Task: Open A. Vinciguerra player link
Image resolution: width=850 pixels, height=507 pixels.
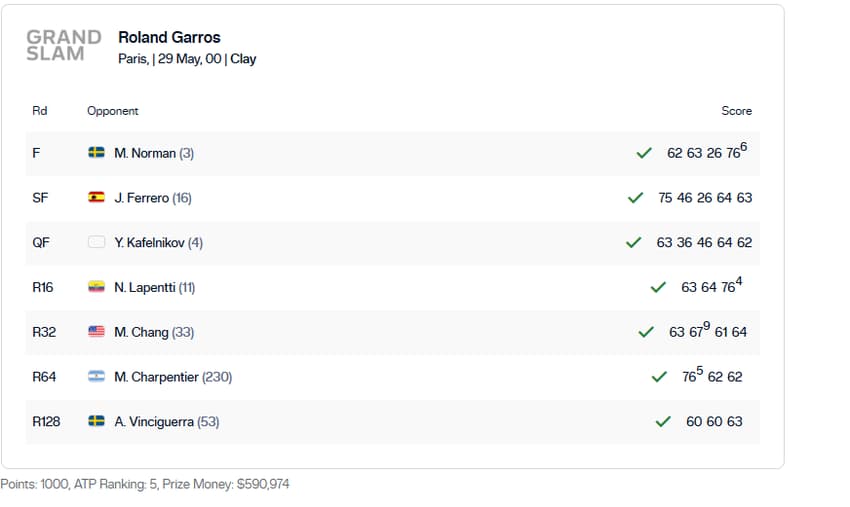Action: point(154,421)
